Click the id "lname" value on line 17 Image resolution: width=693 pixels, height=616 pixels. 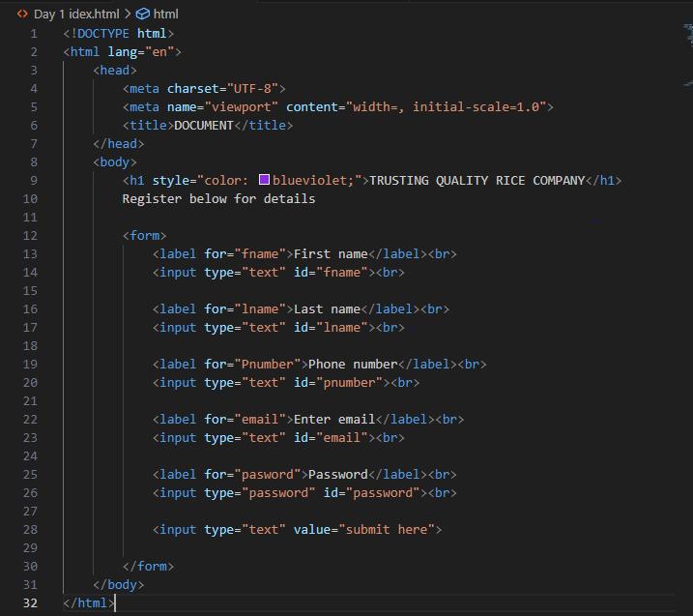(342, 327)
